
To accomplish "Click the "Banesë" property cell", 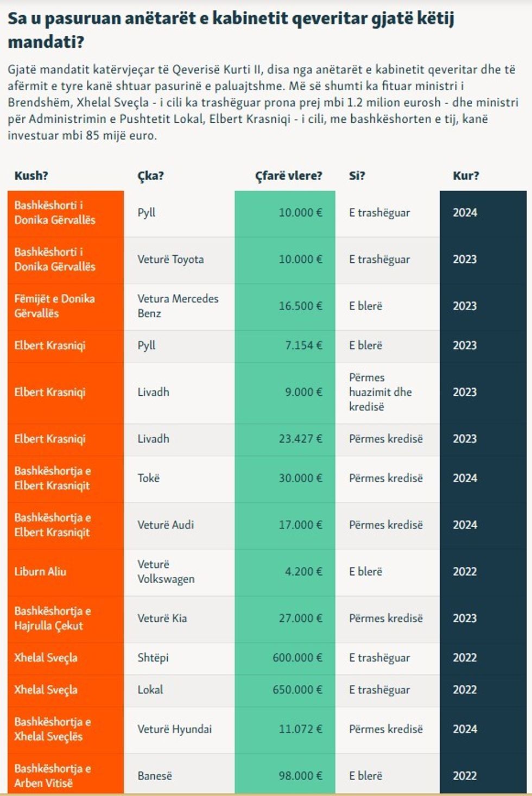I will coord(155,776).
